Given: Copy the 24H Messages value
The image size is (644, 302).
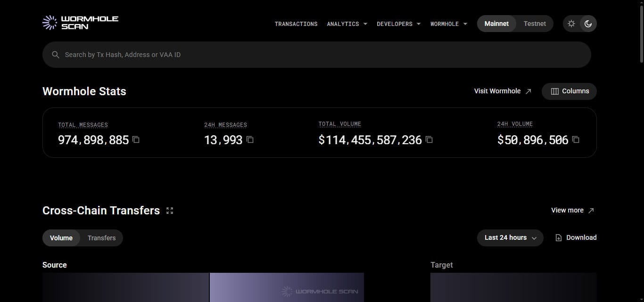Looking at the screenshot, I should (250, 139).
